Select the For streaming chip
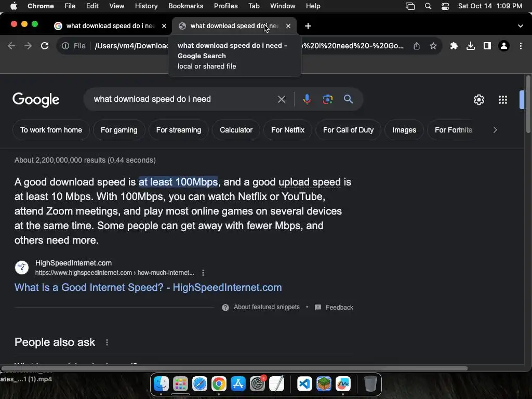This screenshot has height=399, width=532. point(179,130)
